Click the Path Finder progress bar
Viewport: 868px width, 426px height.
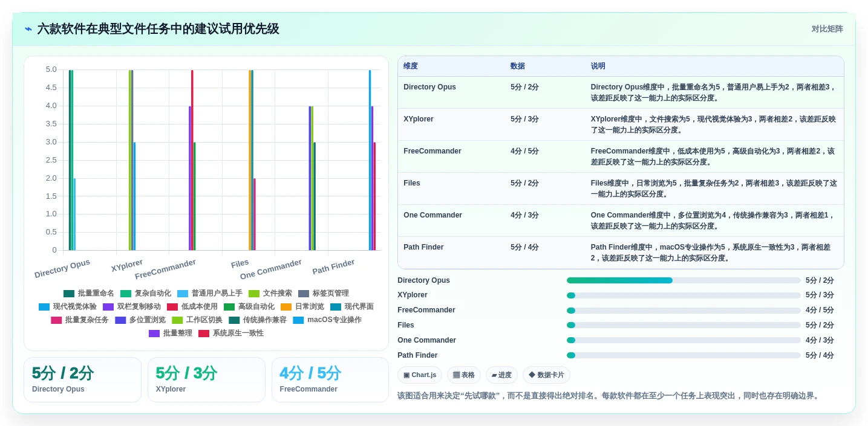click(684, 355)
